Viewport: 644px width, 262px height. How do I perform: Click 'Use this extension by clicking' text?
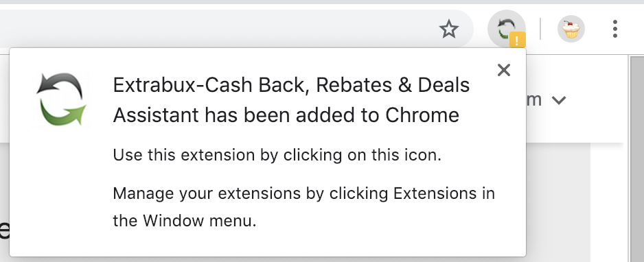pyautogui.click(x=227, y=156)
